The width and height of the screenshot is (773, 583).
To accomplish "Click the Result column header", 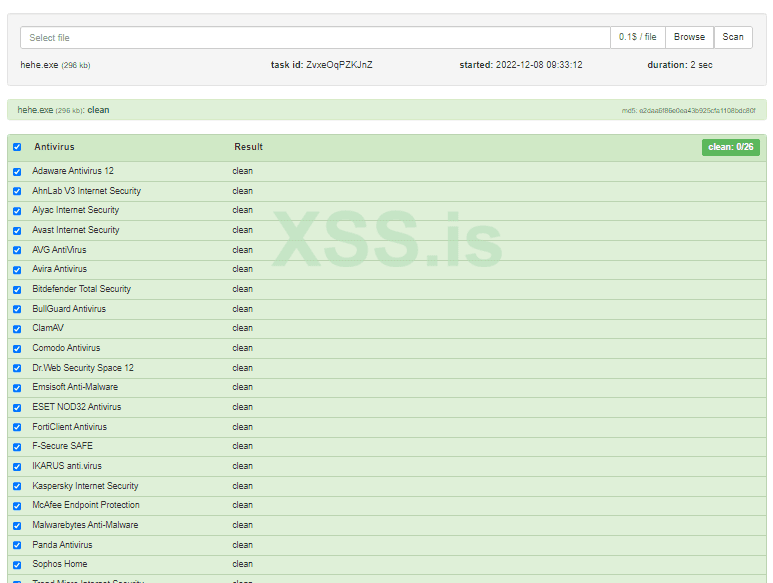I will pyautogui.click(x=248, y=147).
